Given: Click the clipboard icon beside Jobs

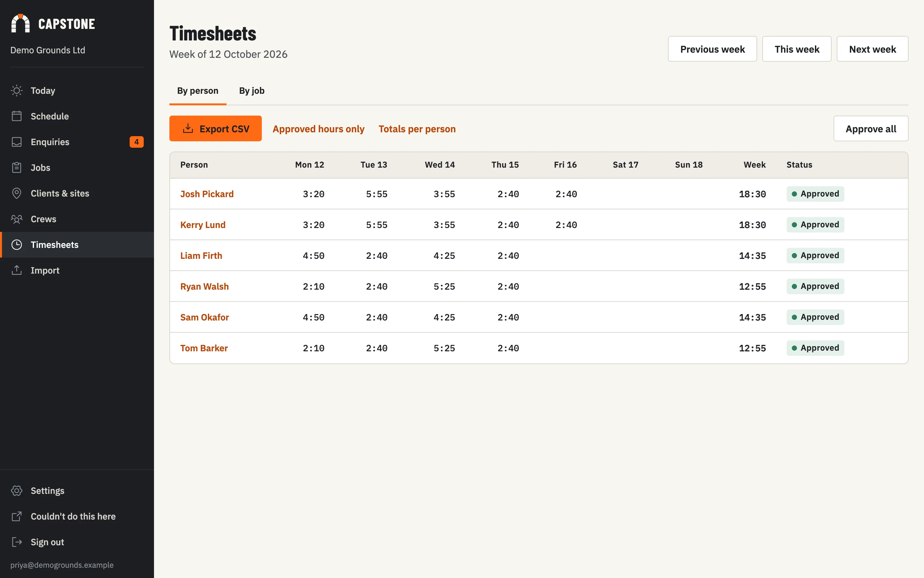Looking at the screenshot, I should 16,167.
